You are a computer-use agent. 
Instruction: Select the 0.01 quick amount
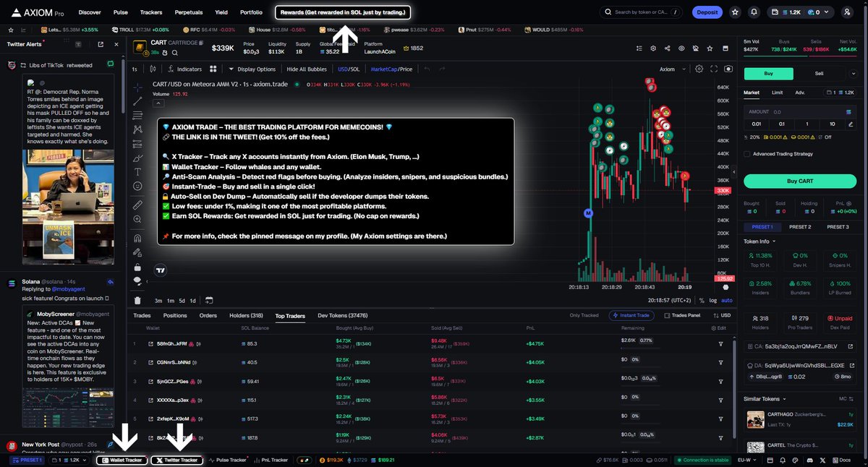[x=756, y=124]
